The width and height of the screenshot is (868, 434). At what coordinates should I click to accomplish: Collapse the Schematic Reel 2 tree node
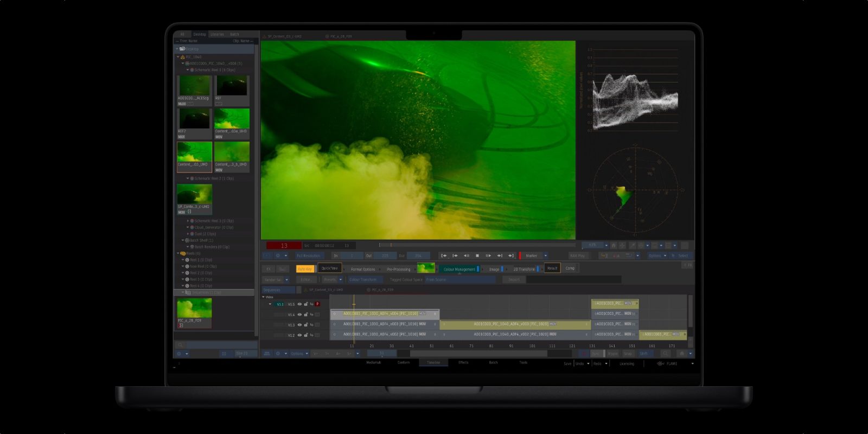pos(188,178)
